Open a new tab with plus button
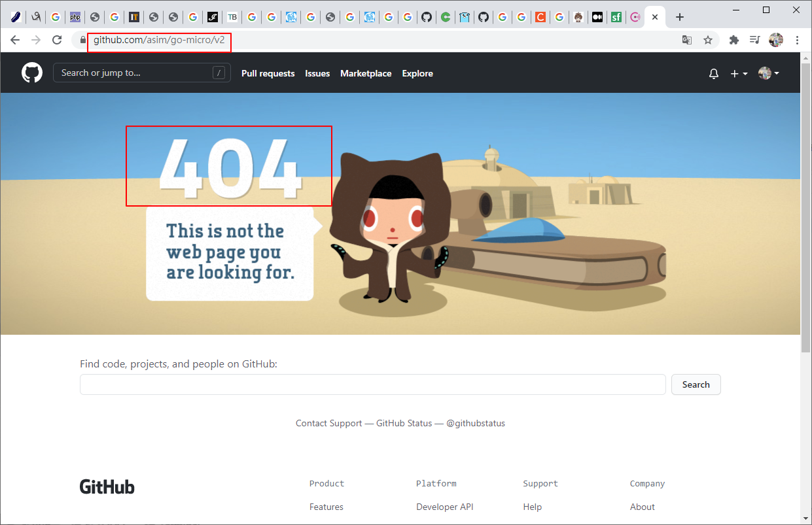The image size is (812, 525). pyautogui.click(x=680, y=17)
